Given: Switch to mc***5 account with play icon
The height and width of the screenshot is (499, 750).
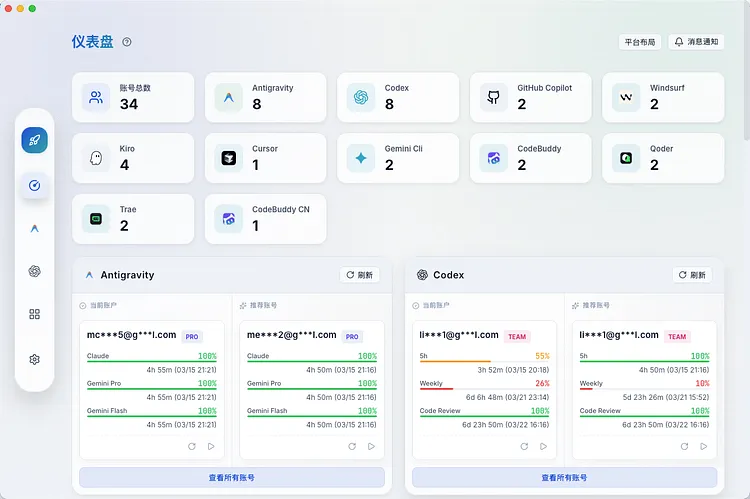Looking at the screenshot, I should point(211,446).
